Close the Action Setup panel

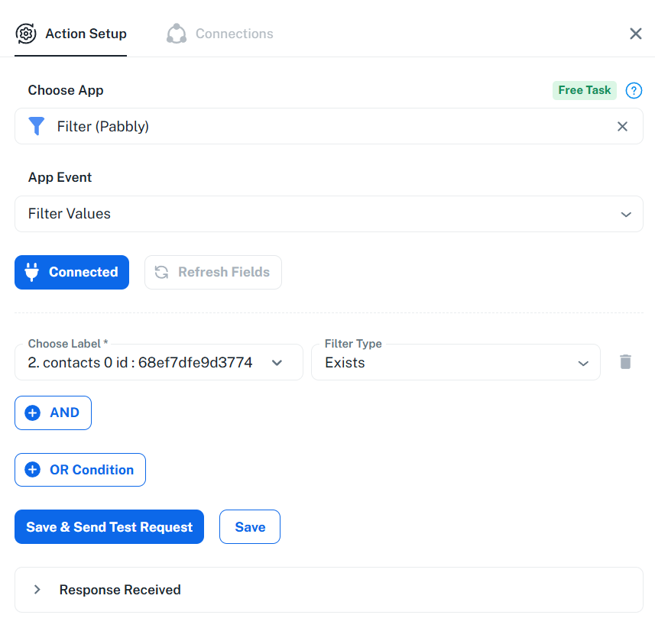(635, 34)
